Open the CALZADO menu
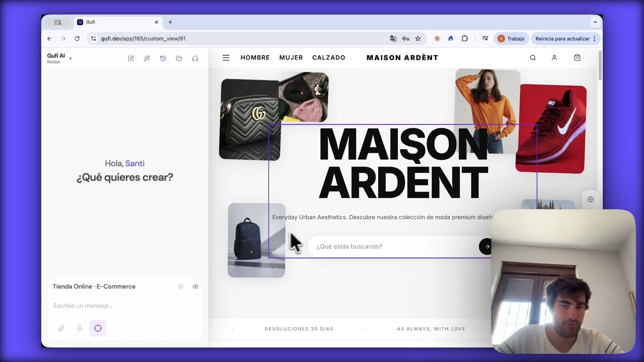Viewport: 644px width, 362px height. point(329,58)
